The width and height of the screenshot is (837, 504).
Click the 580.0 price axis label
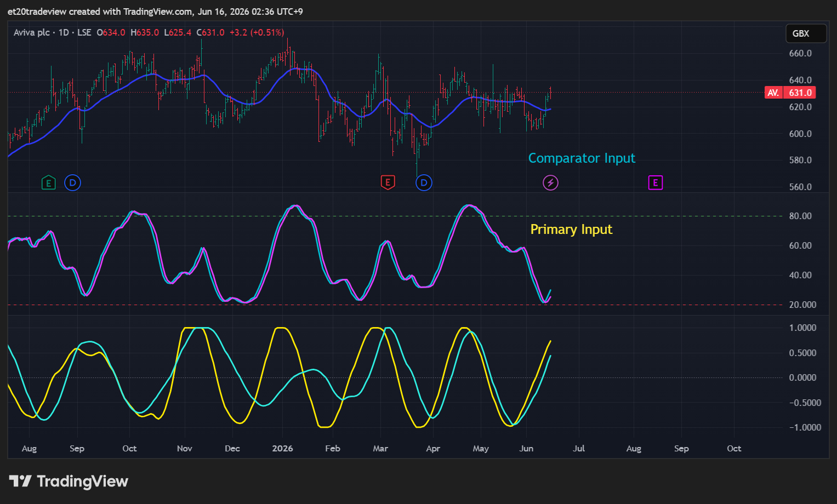click(x=800, y=160)
